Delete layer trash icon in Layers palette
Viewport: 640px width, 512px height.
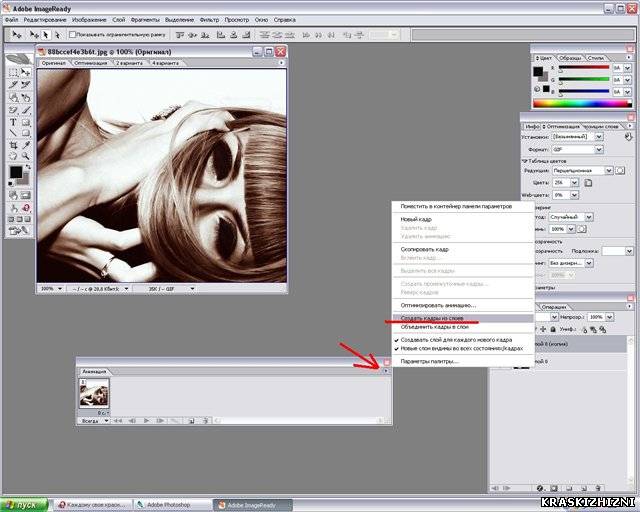[x=599, y=488]
